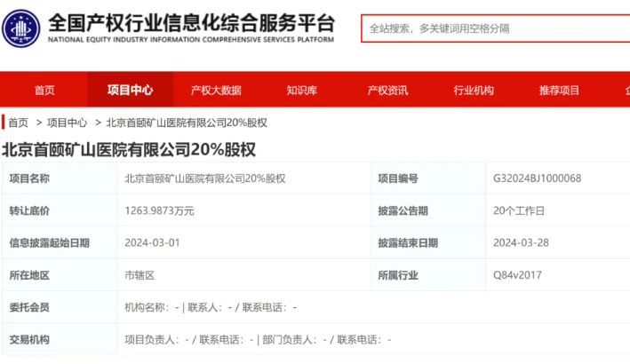Click the industry code Q84v2017

tap(517, 275)
